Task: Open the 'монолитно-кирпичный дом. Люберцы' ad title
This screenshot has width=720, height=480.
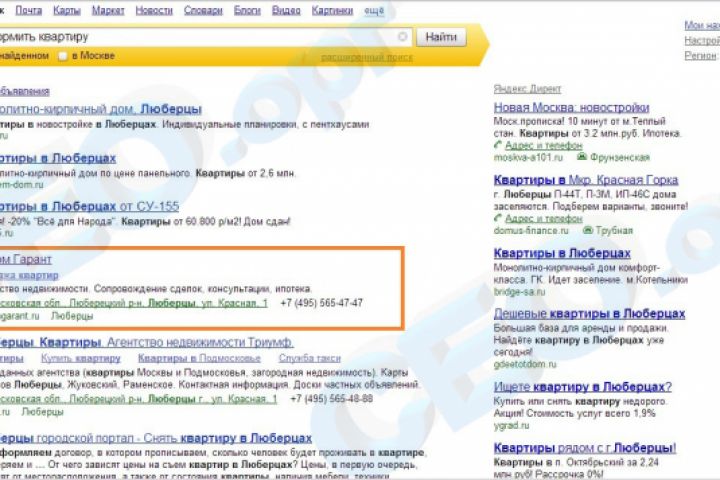Action: pos(101,109)
